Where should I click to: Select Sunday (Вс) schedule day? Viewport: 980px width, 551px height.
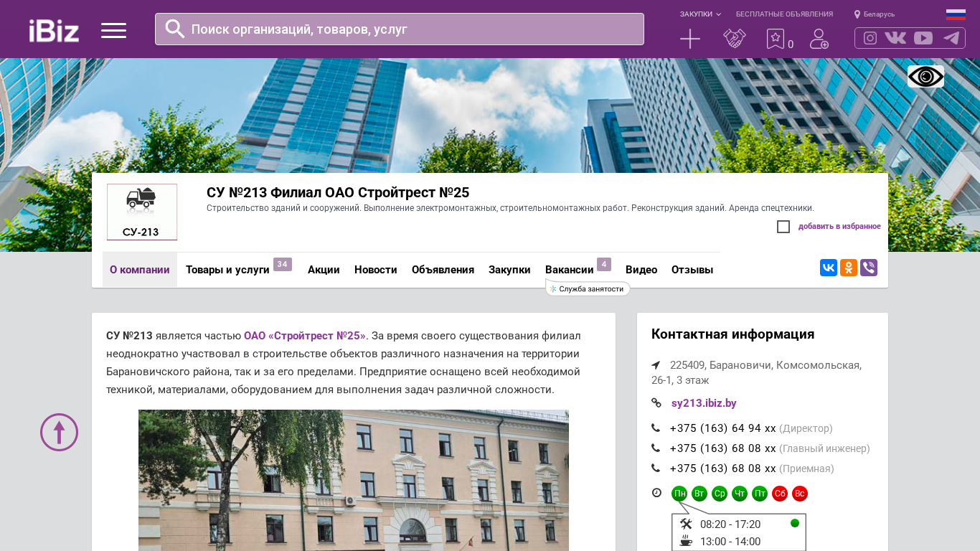pos(800,494)
